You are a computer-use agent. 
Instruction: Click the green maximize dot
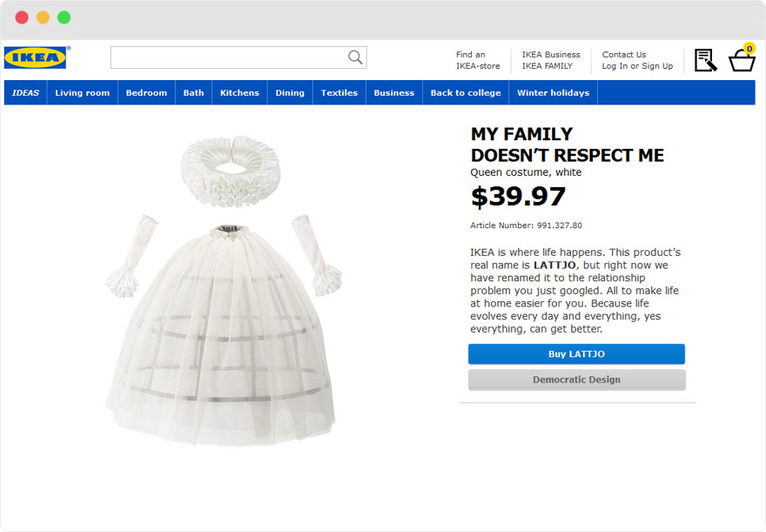point(64,17)
